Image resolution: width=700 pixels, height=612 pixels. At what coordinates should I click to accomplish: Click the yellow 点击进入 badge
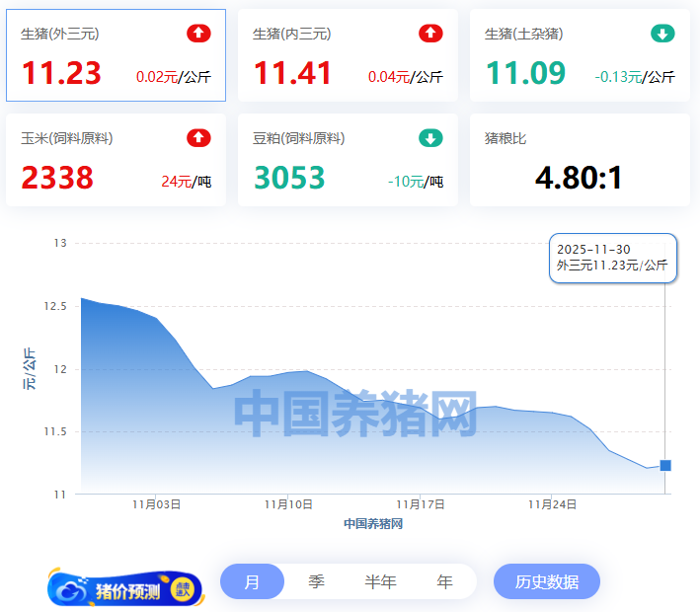tap(182, 589)
